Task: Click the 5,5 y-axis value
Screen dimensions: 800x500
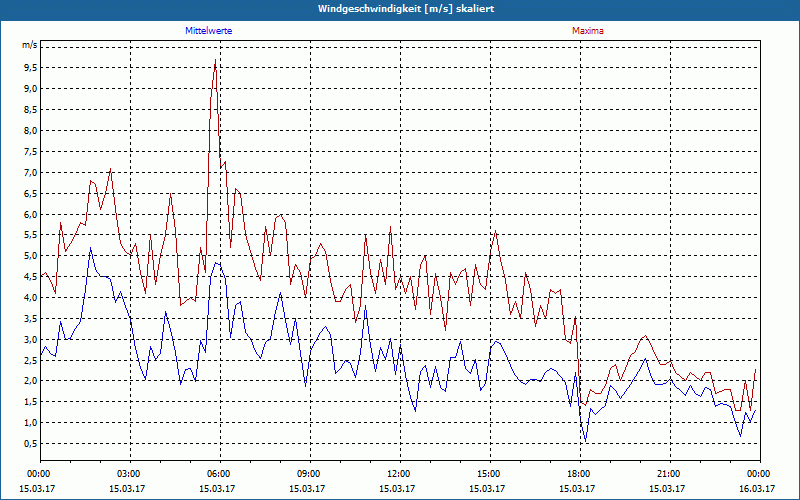Action: point(31,235)
